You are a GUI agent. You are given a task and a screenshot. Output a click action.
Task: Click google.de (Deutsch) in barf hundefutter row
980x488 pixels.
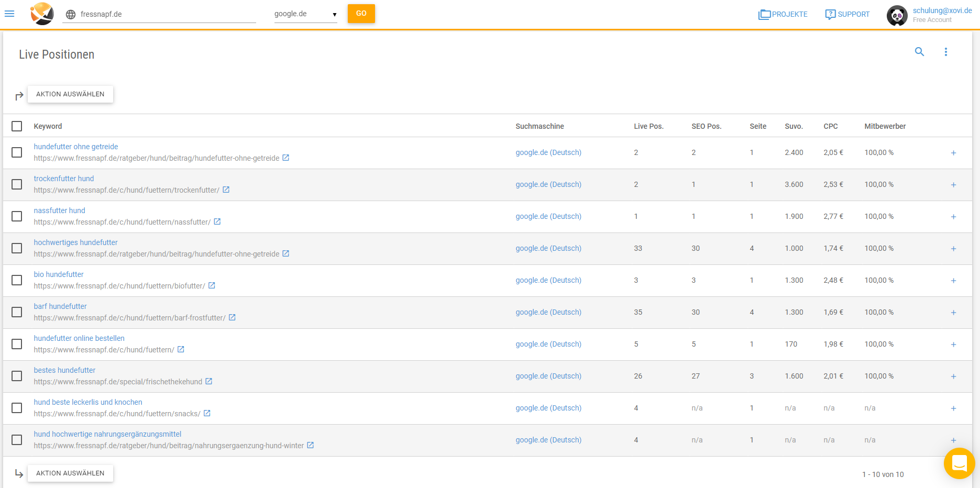(x=548, y=312)
